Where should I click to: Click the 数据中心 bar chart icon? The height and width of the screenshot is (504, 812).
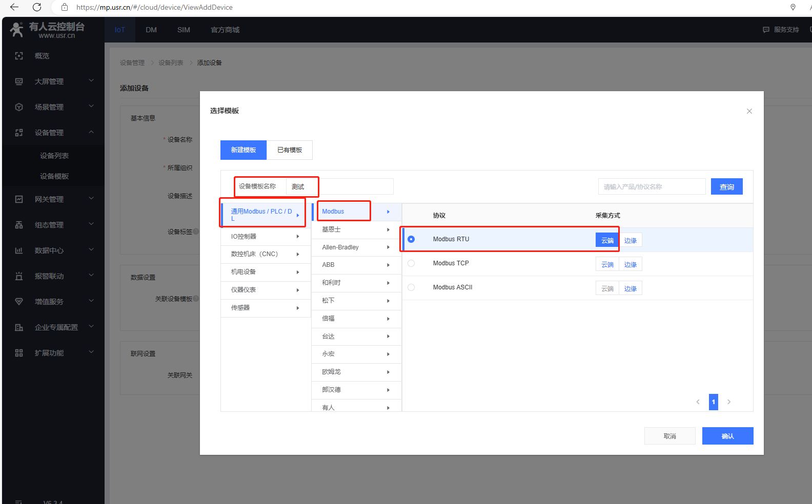coord(19,250)
